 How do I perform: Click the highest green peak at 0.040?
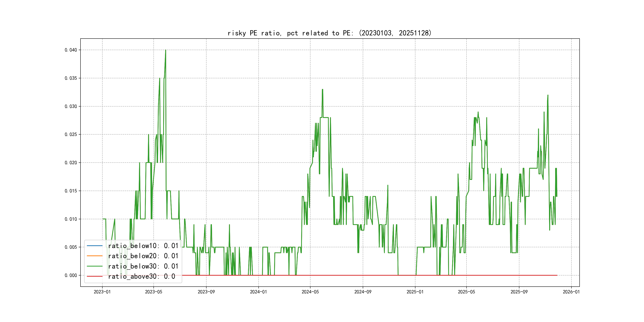click(x=166, y=50)
